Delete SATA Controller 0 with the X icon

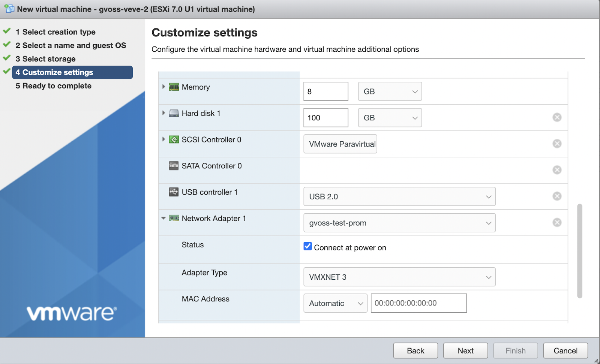[557, 170]
